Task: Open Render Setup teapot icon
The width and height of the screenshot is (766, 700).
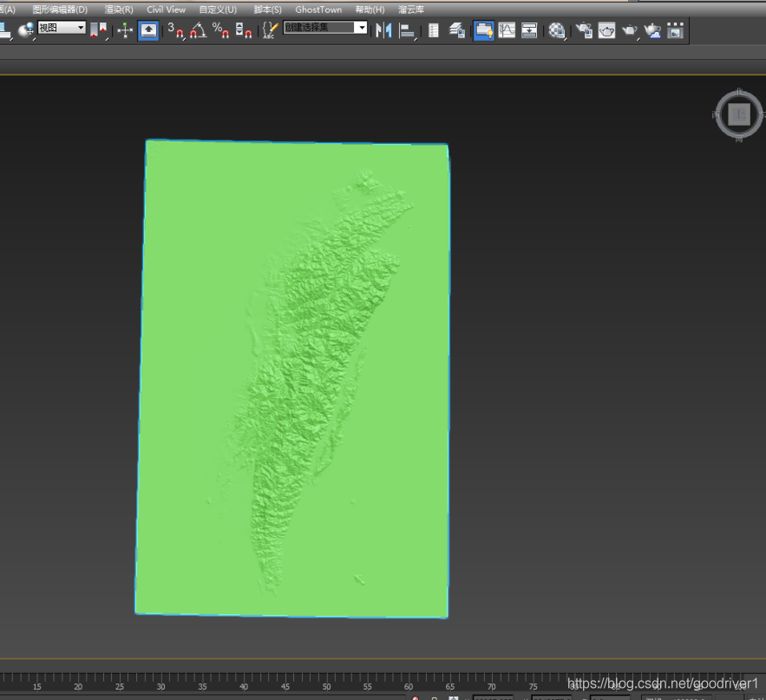Action: click(585, 30)
